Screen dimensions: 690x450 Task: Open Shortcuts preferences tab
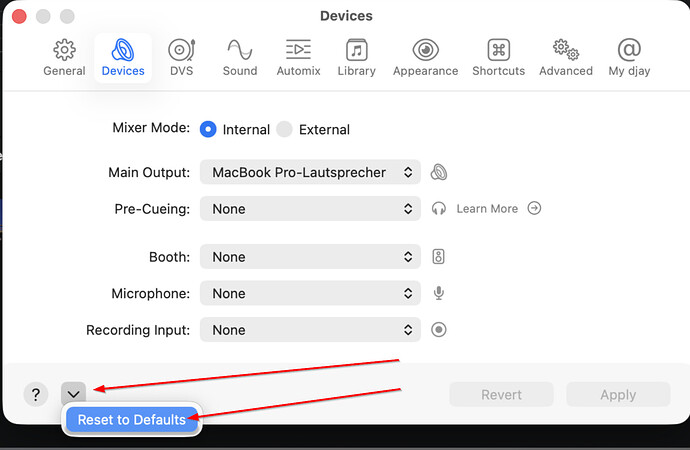click(498, 58)
